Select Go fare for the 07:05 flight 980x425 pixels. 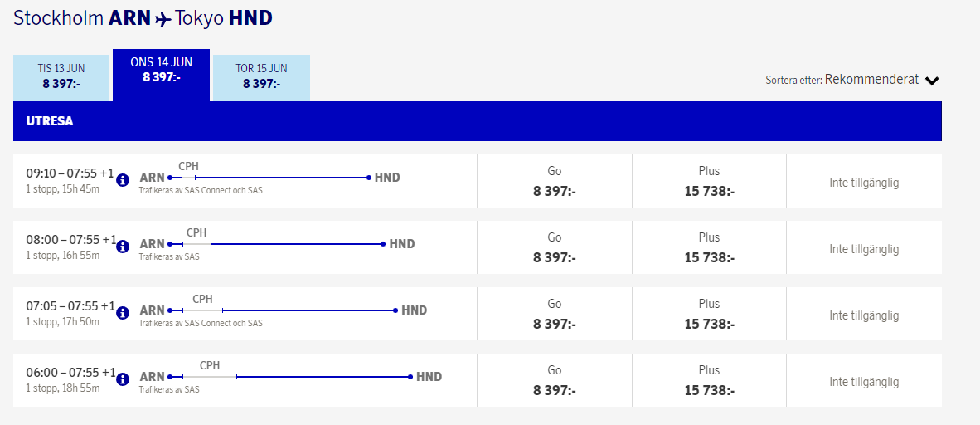[554, 314]
